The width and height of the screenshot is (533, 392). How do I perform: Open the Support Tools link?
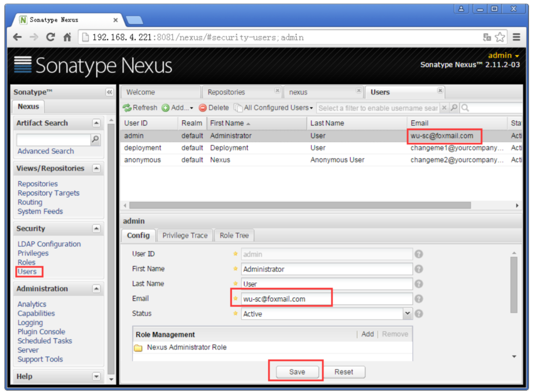point(40,359)
